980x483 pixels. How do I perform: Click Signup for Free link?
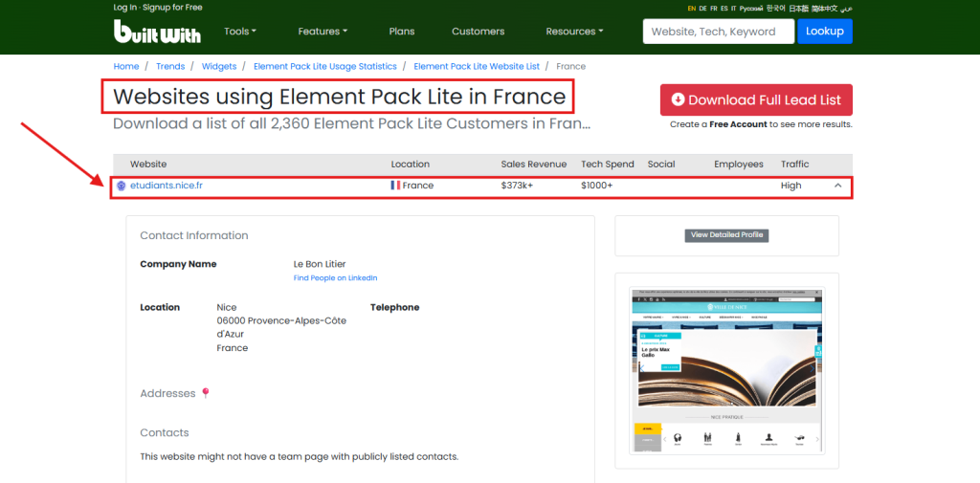pyautogui.click(x=172, y=8)
